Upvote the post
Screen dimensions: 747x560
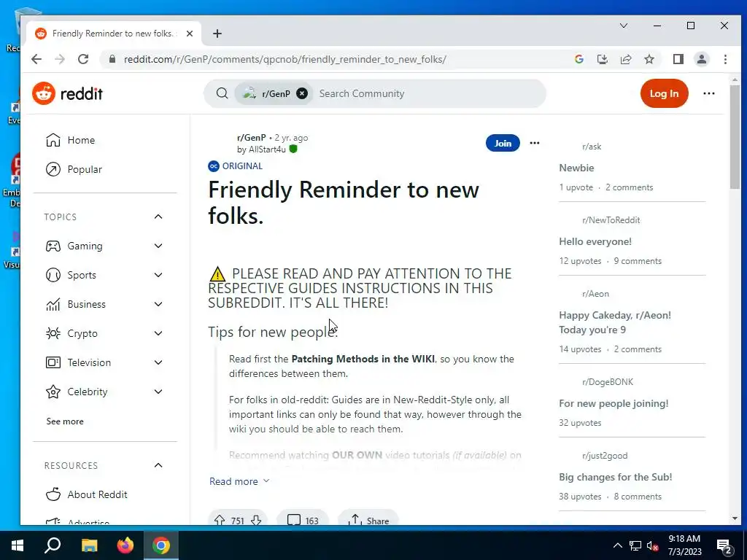pos(219,520)
